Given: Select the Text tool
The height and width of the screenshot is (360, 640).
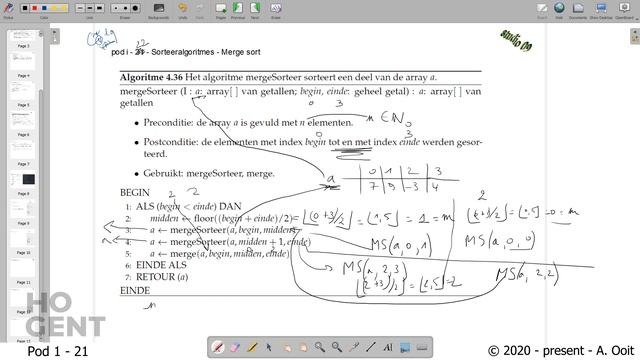Looking at the screenshot, I should (388, 347).
